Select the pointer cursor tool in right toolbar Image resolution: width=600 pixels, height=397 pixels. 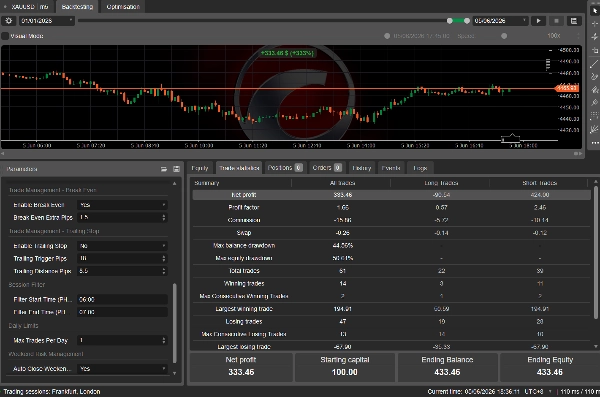(x=594, y=10)
